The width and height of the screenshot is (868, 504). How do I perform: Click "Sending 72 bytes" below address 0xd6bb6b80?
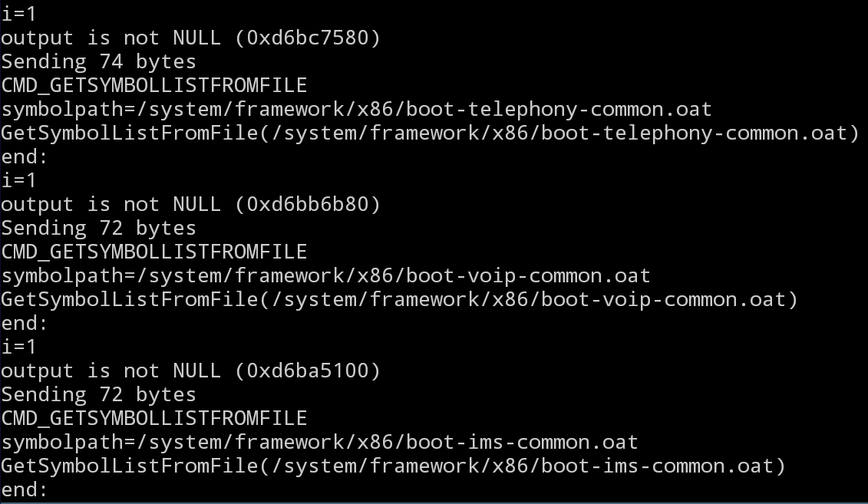click(x=98, y=228)
